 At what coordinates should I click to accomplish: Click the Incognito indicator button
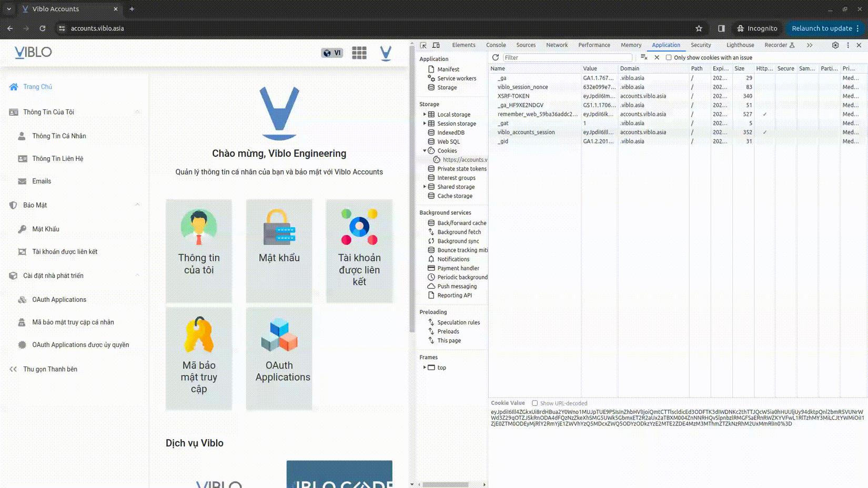757,28
